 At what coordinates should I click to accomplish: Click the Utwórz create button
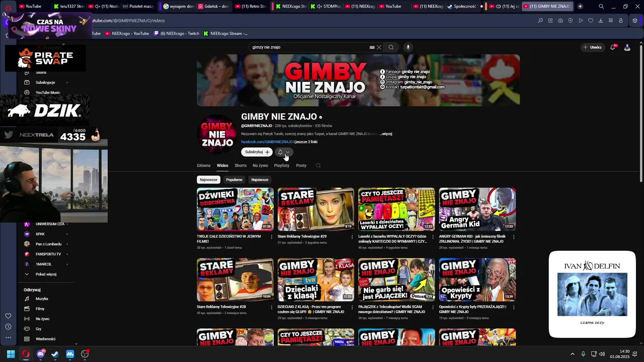pos(592,47)
